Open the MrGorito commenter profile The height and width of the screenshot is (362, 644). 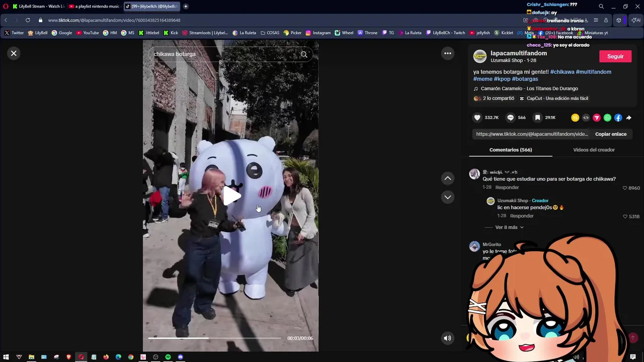coord(492,244)
